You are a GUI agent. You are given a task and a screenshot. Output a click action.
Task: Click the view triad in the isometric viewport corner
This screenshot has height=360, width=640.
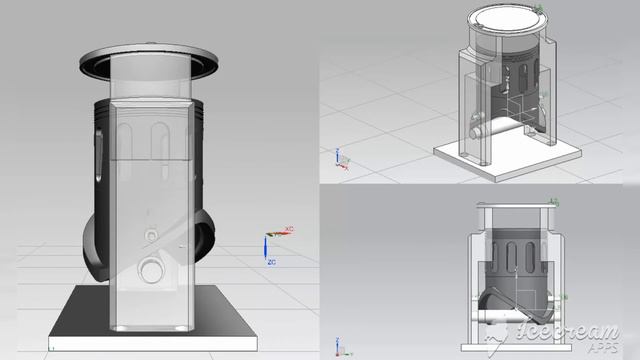click(342, 160)
